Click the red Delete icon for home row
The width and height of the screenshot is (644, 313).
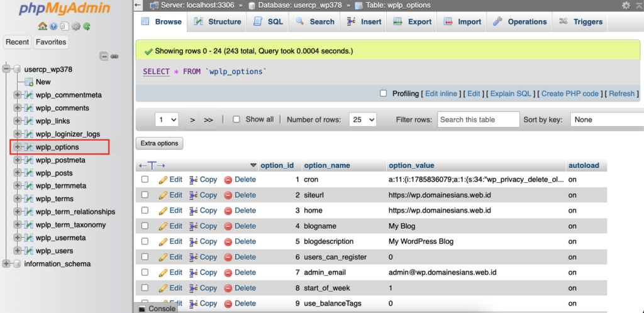228,211
